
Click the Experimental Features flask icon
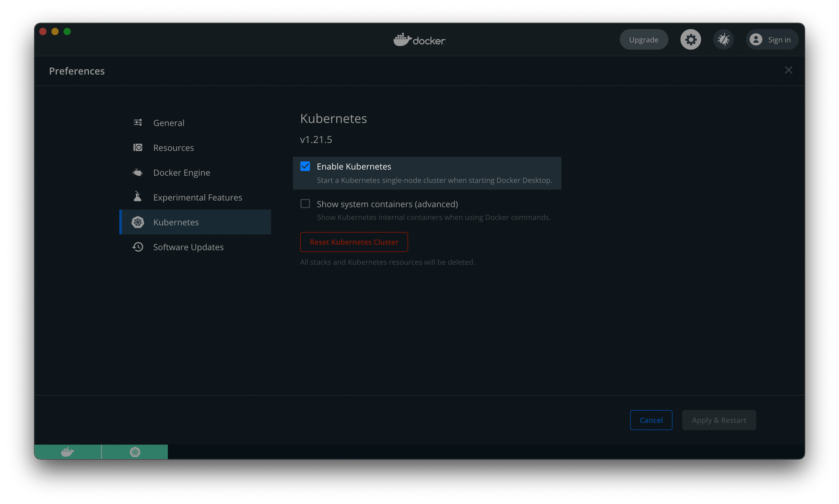138,197
